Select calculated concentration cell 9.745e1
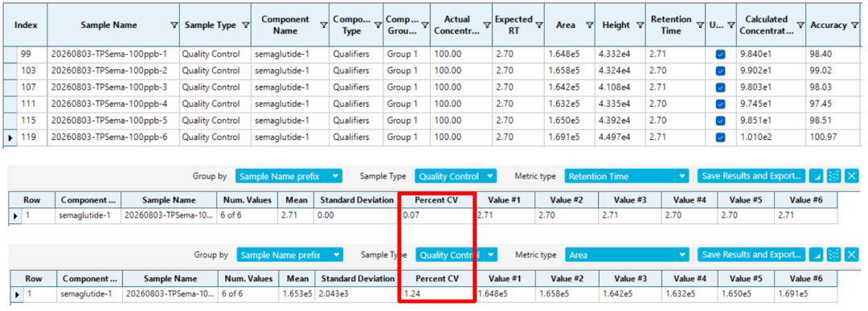The height and width of the screenshot is (311, 868). (771, 104)
